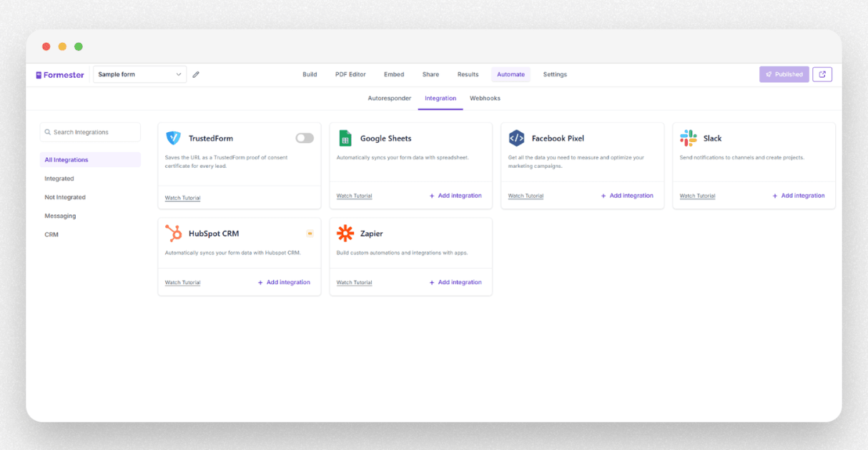Click the Zapier card title

[x=372, y=234]
